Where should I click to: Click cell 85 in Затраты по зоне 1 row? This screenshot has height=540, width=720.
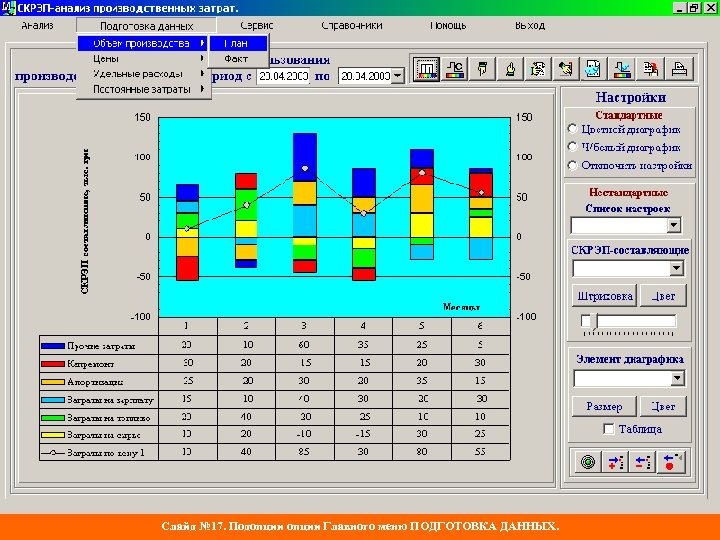pyautogui.click(x=304, y=452)
